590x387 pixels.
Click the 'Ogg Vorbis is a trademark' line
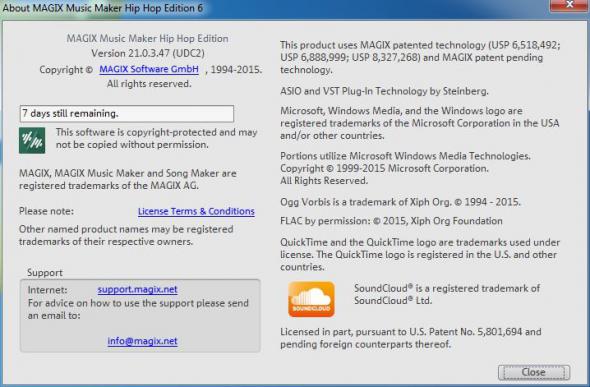click(x=400, y=202)
